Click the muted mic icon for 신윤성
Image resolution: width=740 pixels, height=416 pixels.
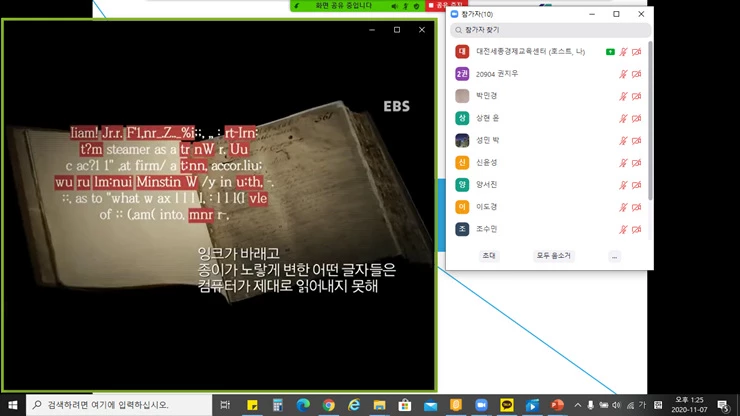coord(623,162)
